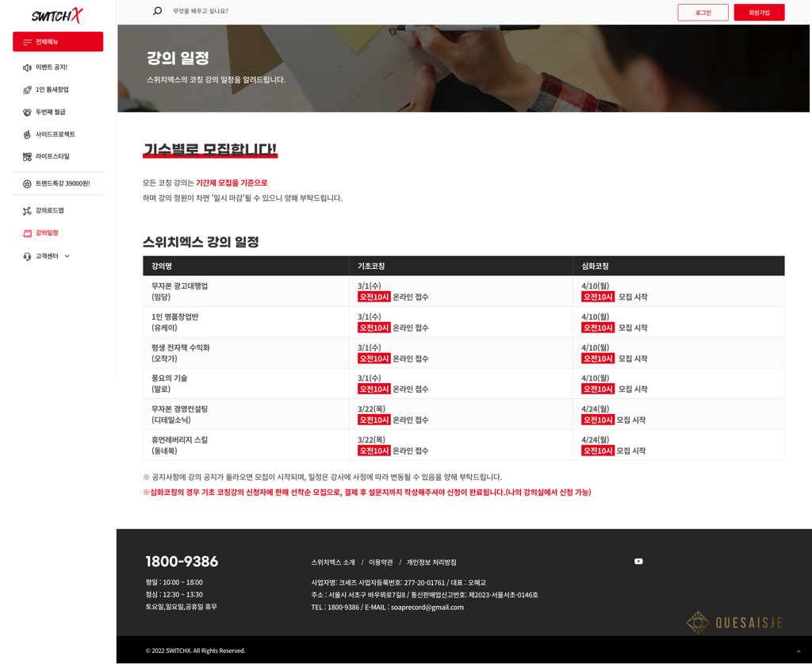Open 사이드프로젝트 menu item
This screenshot has height=664, width=812.
[56, 134]
